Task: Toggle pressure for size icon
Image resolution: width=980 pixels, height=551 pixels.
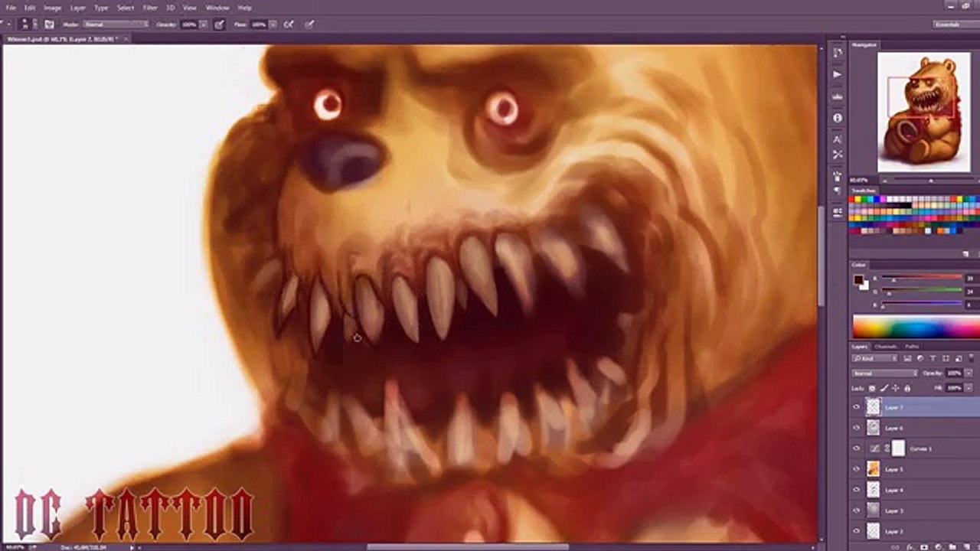Action: (x=309, y=24)
